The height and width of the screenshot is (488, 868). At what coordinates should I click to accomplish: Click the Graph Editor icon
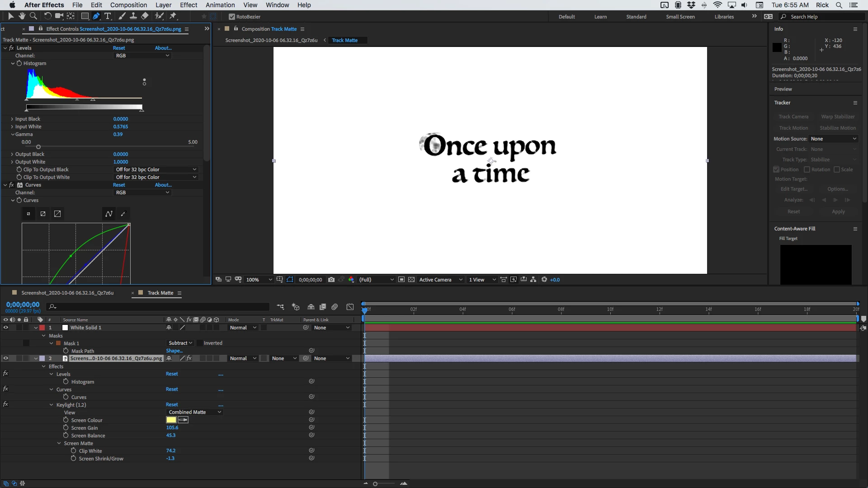point(350,307)
